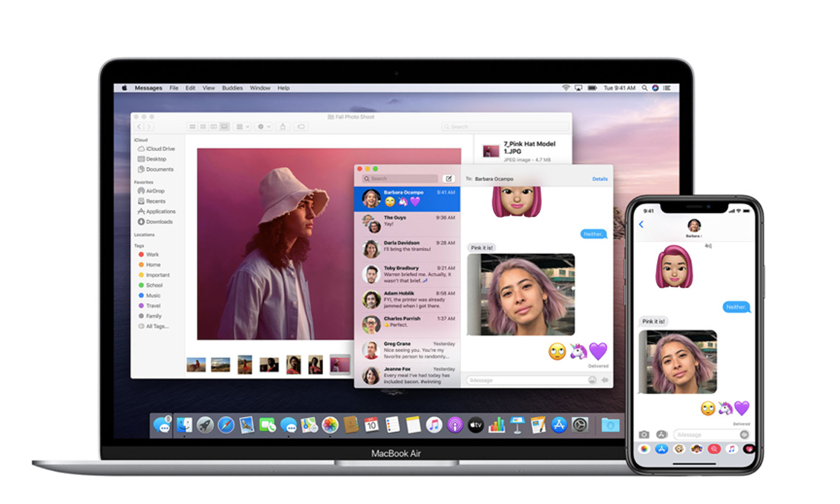This screenshot has height=504, width=840.
Task: Open Applications in Finder sidebar
Action: (x=157, y=211)
